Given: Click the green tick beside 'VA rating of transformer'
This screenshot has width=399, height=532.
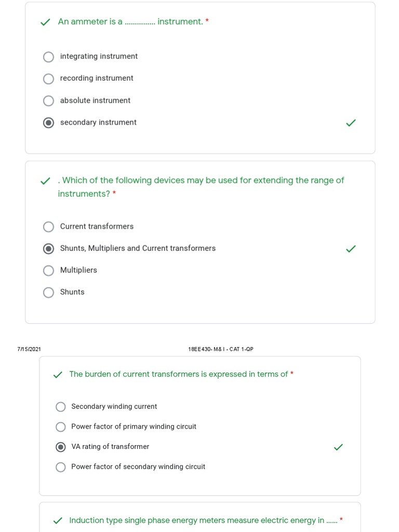Looking at the screenshot, I should [x=338, y=447].
